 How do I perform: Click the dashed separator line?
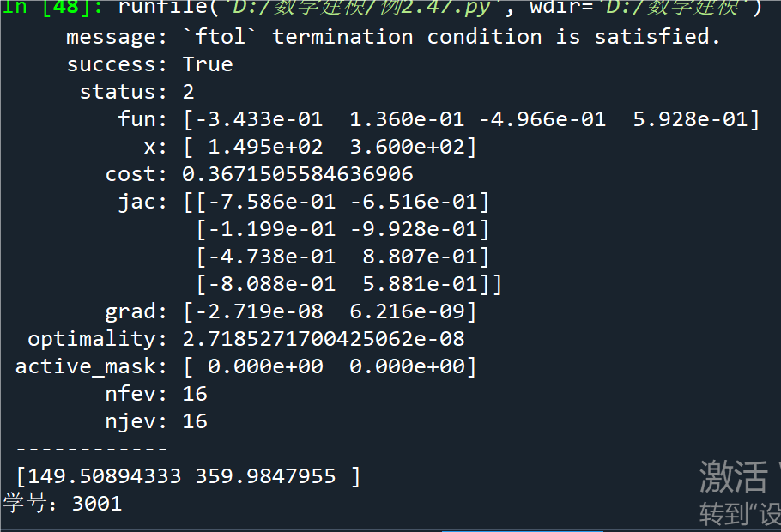click(x=92, y=449)
